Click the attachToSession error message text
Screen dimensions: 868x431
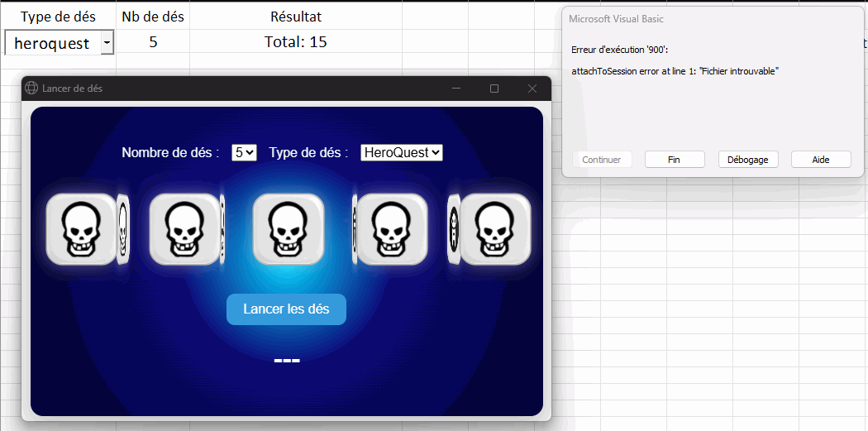[x=675, y=71]
